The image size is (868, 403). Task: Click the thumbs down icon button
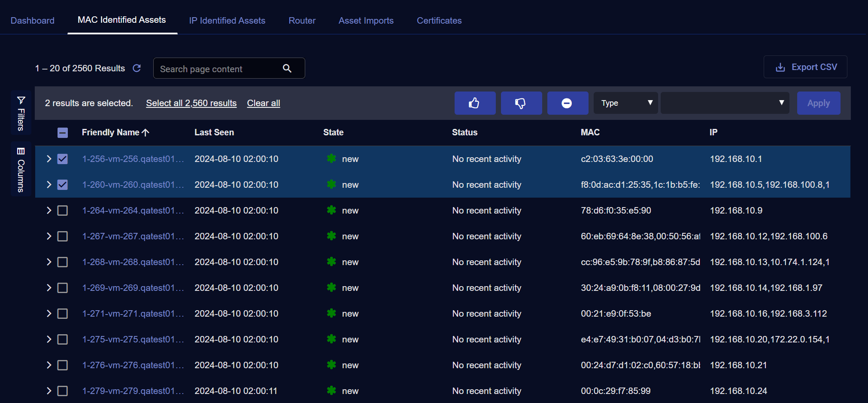[x=521, y=103]
